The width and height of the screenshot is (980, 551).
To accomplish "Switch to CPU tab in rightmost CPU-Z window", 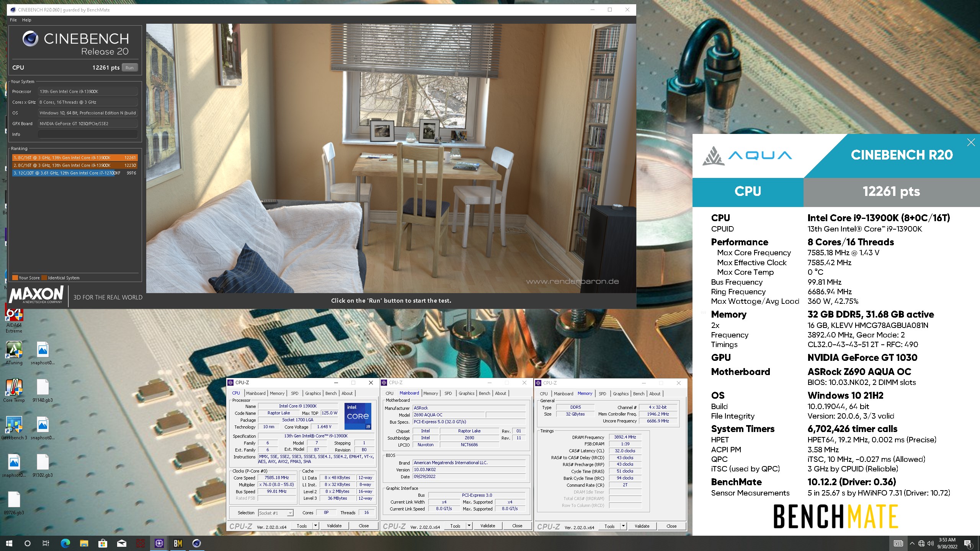I will pyautogui.click(x=544, y=394).
